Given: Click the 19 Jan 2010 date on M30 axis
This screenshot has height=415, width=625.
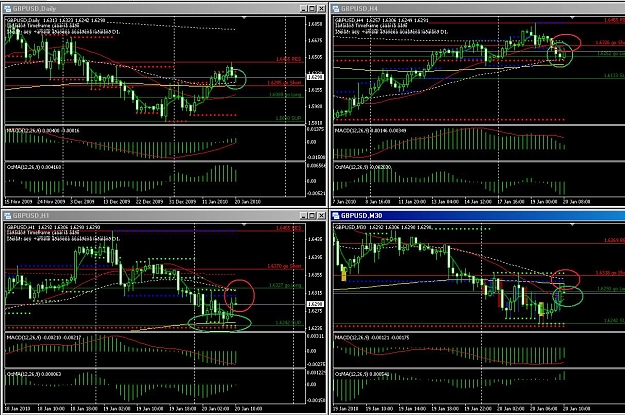Looking at the screenshot, I should coord(346,409).
